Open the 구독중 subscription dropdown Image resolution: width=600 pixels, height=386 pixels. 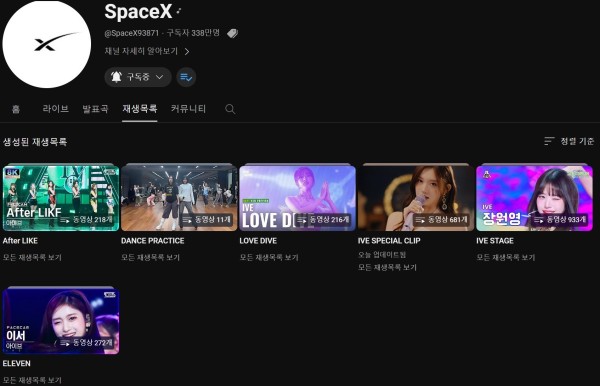tap(138, 77)
